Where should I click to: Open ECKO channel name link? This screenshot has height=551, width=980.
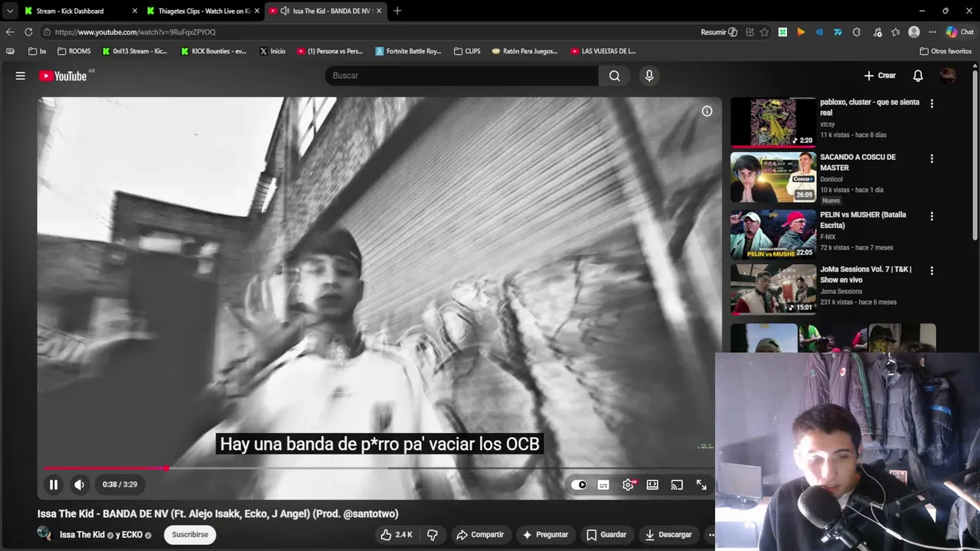(x=132, y=535)
